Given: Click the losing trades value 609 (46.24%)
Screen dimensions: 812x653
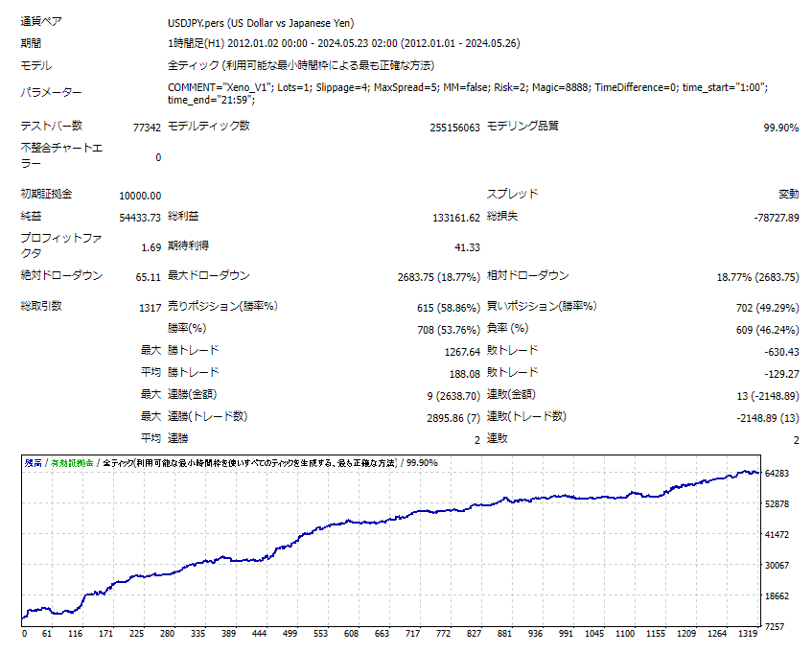Looking at the screenshot, I should [768, 330].
